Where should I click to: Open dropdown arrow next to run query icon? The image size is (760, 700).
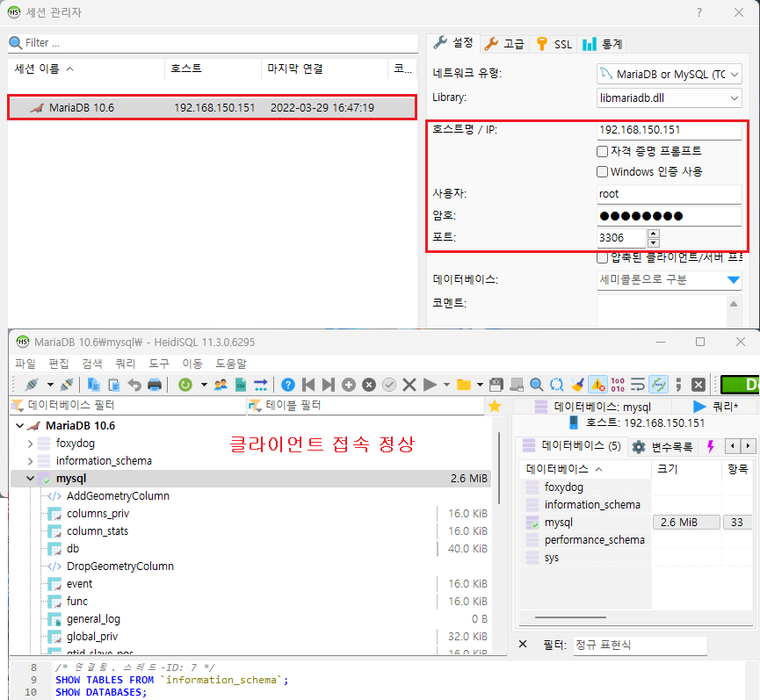point(446,385)
